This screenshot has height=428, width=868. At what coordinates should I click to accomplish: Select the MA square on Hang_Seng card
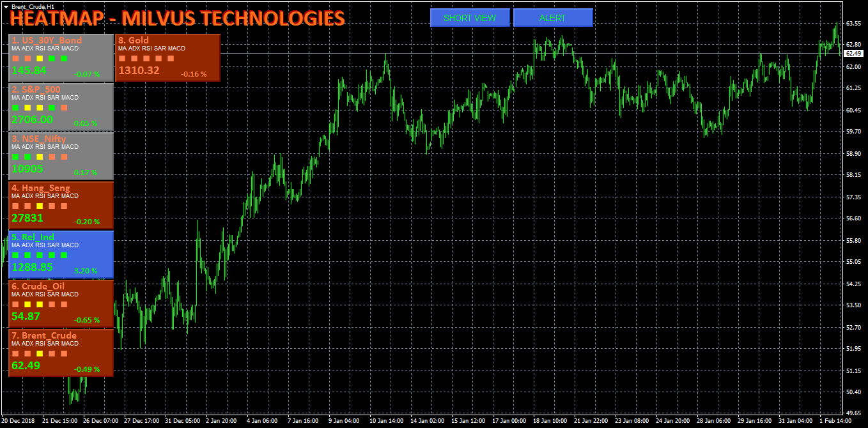15,206
